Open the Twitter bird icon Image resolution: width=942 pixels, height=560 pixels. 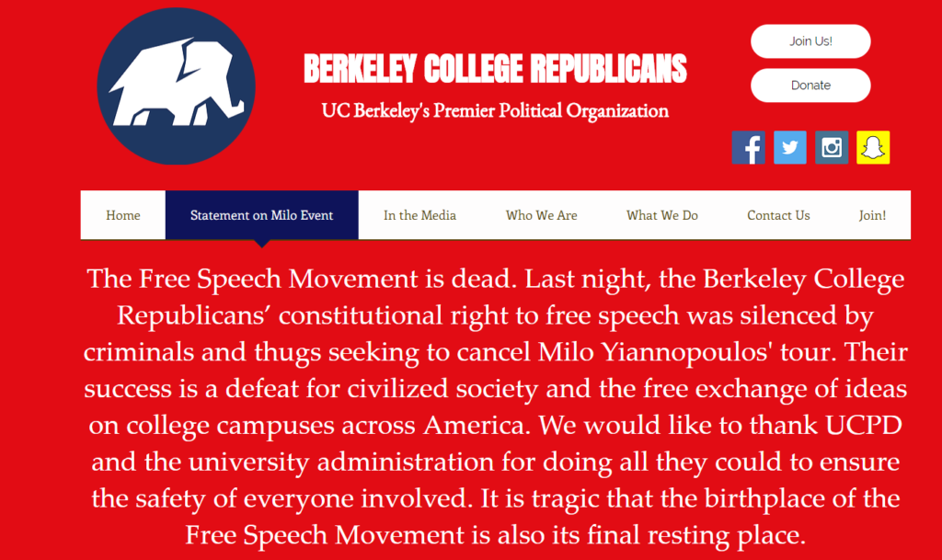(790, 147)
